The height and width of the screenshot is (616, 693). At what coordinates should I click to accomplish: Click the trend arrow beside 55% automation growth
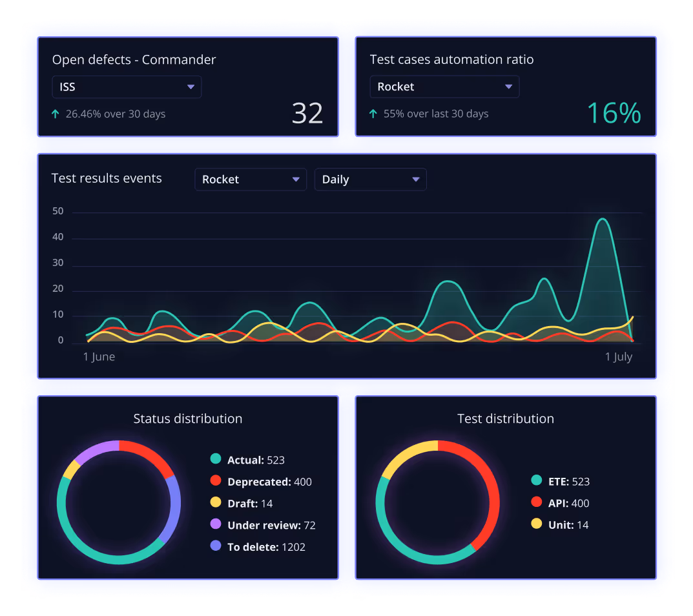(x=373, y=114)
